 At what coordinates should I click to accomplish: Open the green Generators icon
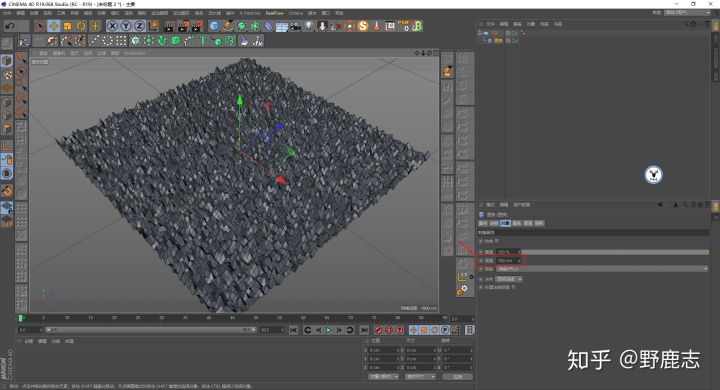tap(242, 26)
